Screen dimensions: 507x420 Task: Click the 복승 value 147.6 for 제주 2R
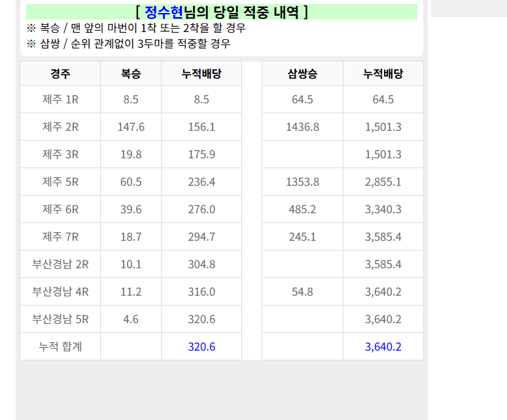coord(131,127)
